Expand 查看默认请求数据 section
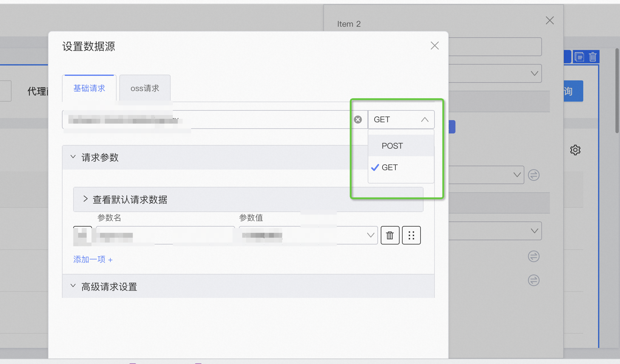The height and width of the screenshot is (364, 620). coord(86,199)
